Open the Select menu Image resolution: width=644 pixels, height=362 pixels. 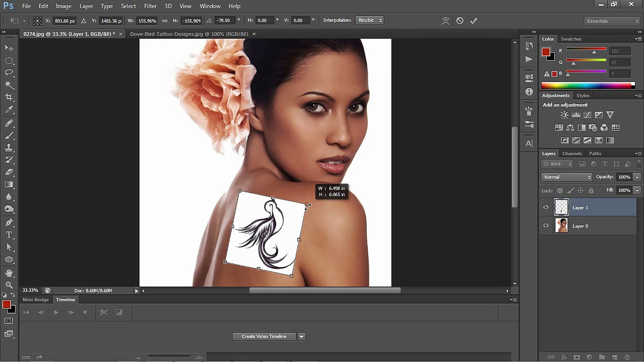128,6
